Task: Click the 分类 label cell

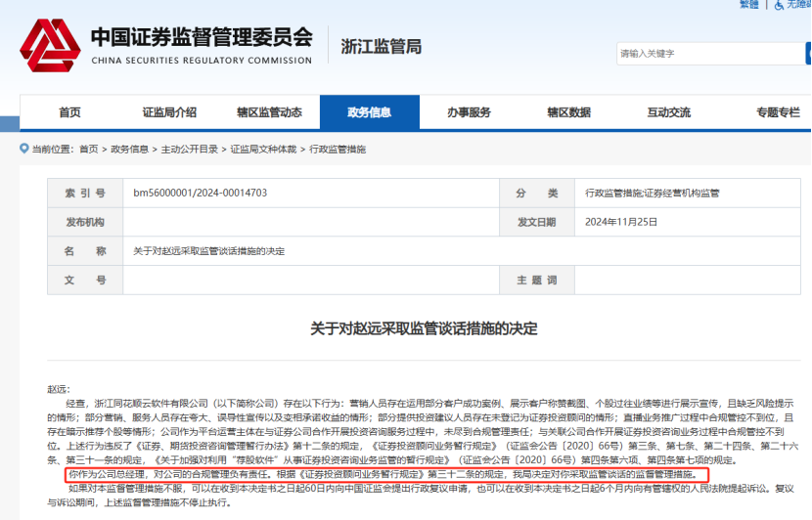Action: click(537, 193)
